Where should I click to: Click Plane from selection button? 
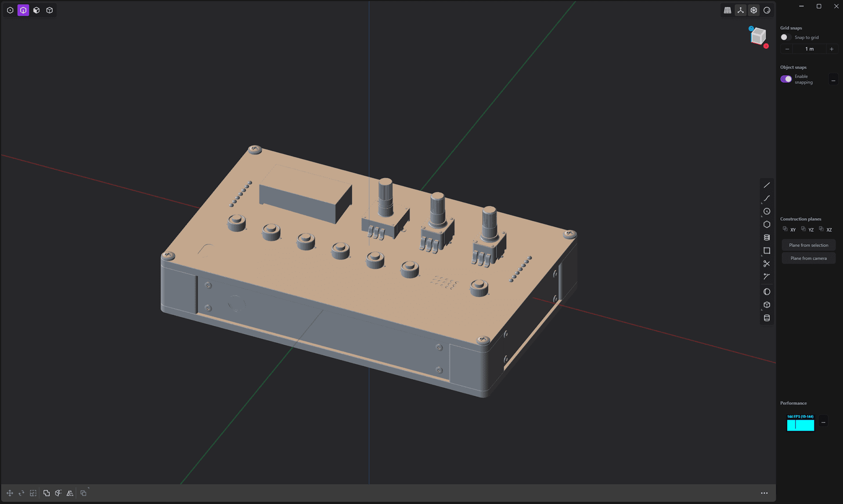coord(808,245)
